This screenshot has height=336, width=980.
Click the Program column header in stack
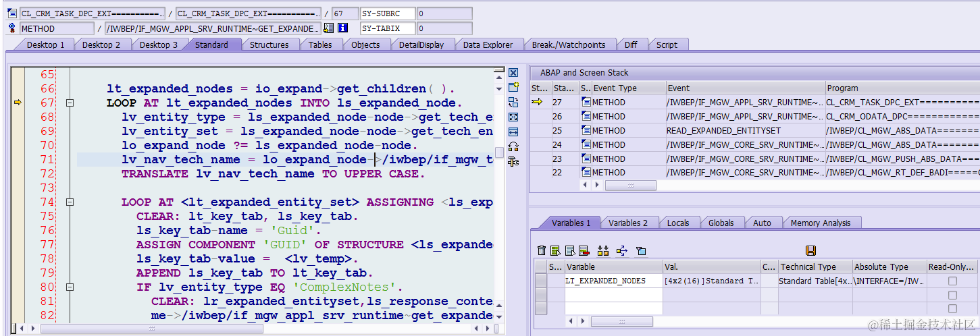coord(902,88)
